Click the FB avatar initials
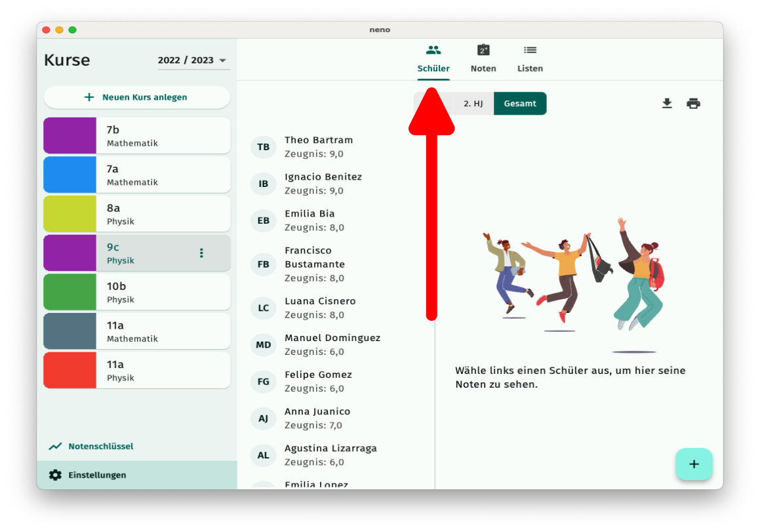Image resolution: width=760 pixels, height=532 pixels. (263, 264)
